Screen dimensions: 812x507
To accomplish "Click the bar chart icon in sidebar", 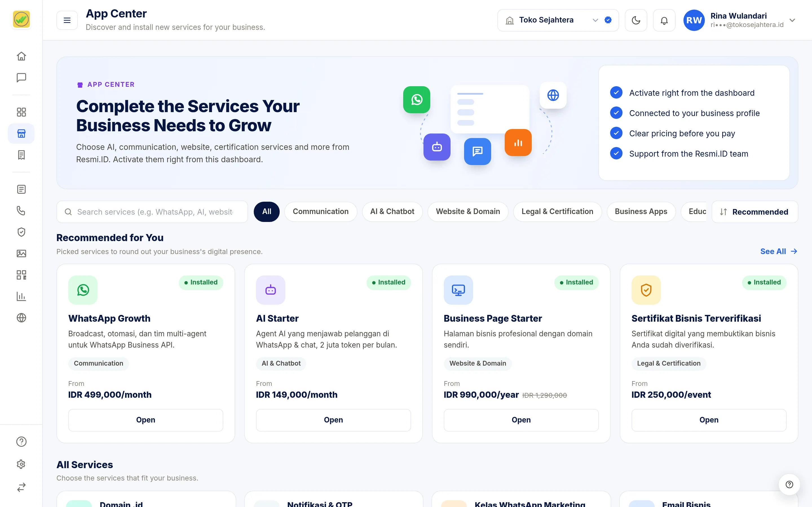I will click(21, 296).
